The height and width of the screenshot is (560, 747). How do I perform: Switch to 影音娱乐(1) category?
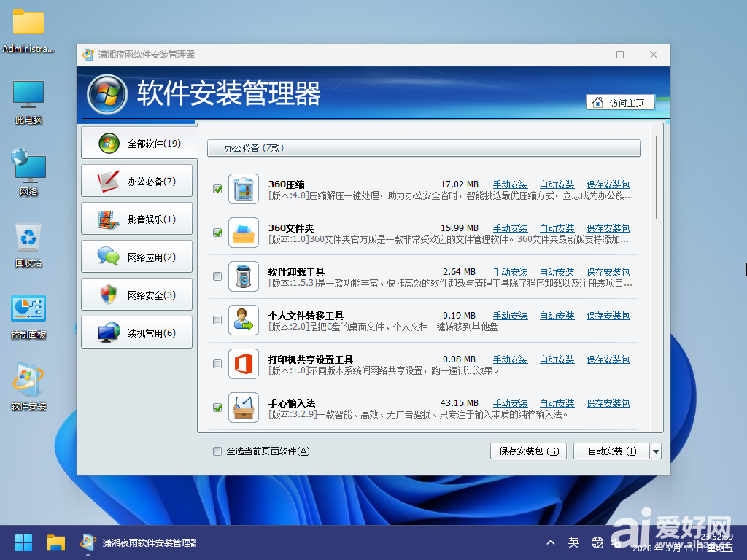(x=136, y=219)
